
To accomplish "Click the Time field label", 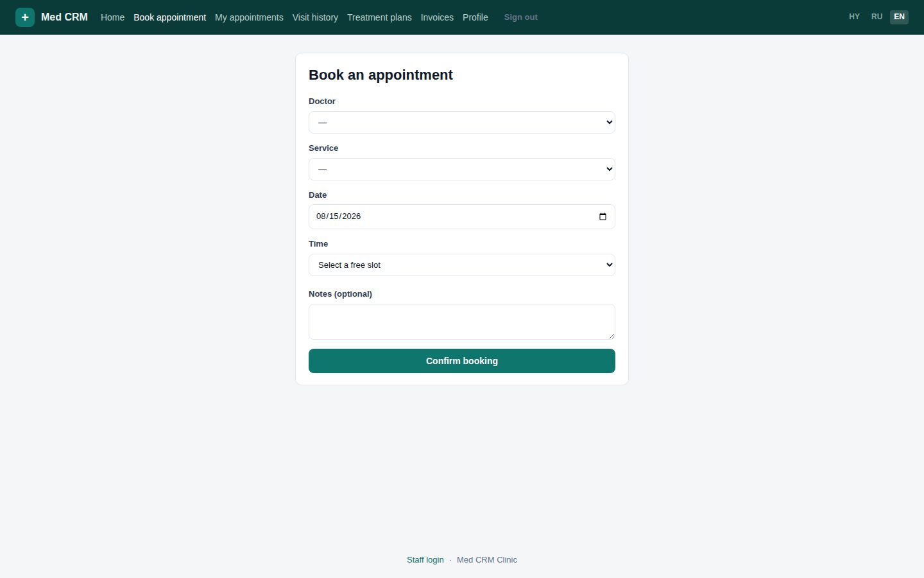I will pos(318,244).
